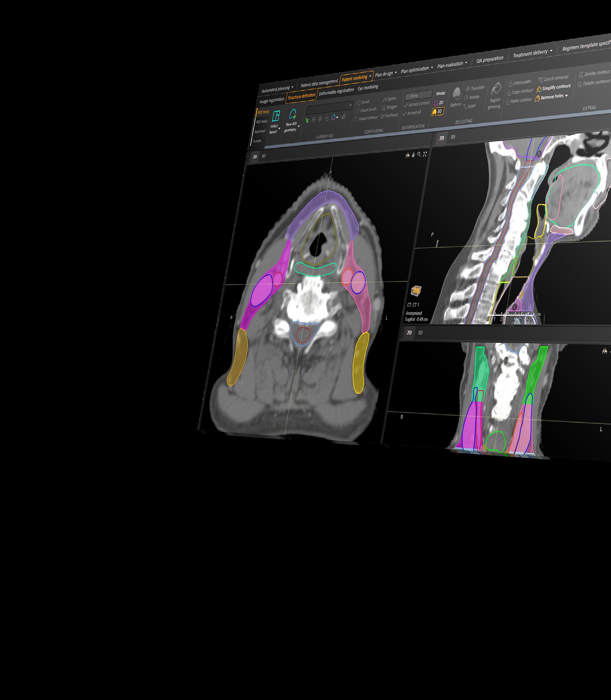Activate the Translate tool
611x700 pixels.
[x=475, y=88]
